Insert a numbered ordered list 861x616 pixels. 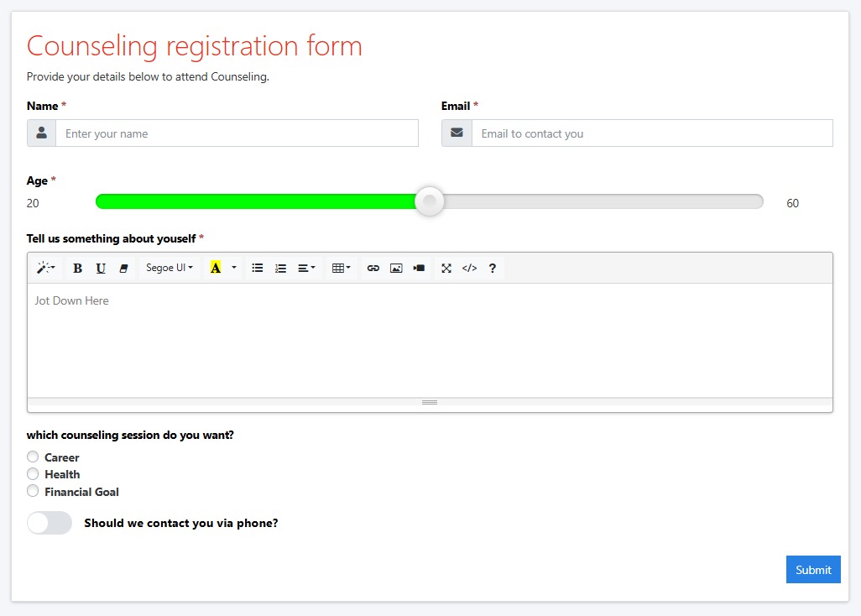(x=280, y=269)
